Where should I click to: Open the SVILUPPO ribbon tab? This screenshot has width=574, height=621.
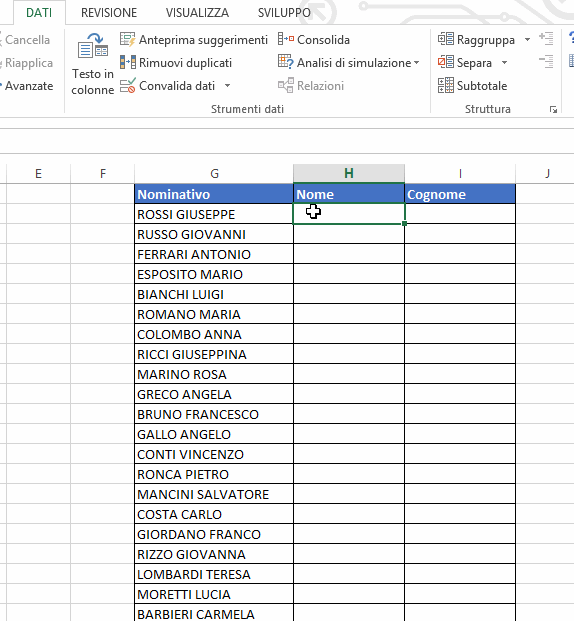[284, 13]
